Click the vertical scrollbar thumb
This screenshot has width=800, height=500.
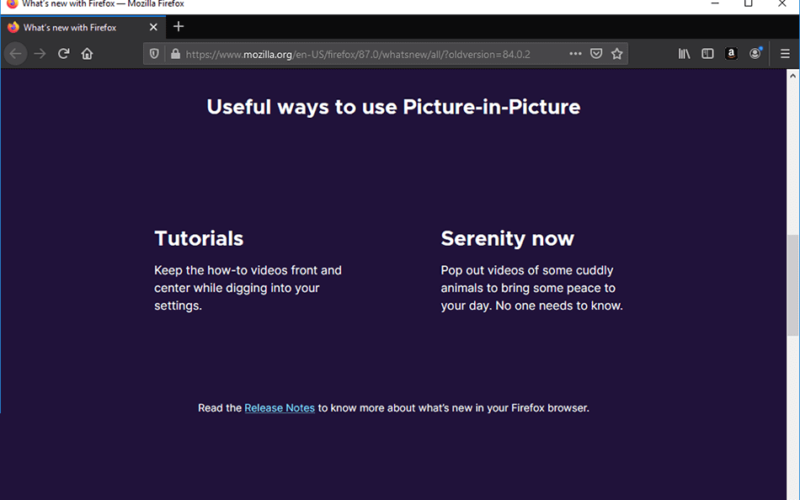(792, 286)
